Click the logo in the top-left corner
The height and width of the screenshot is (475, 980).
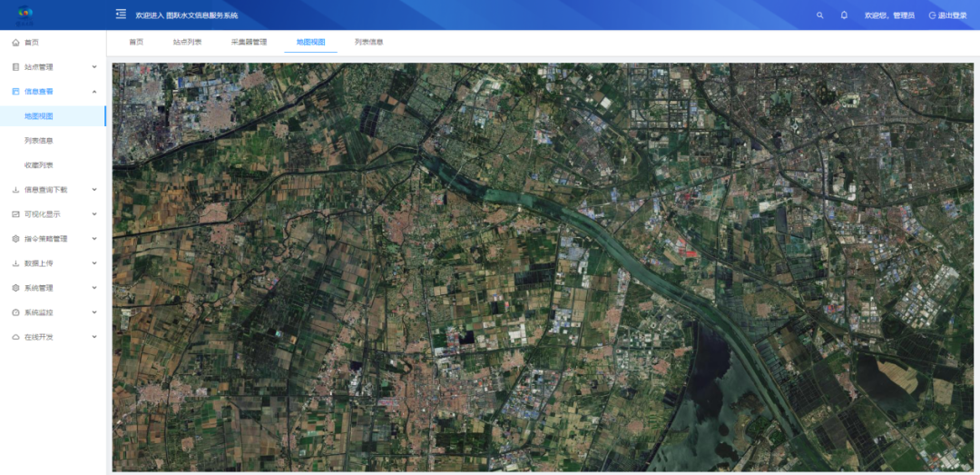tap(23, 15)
